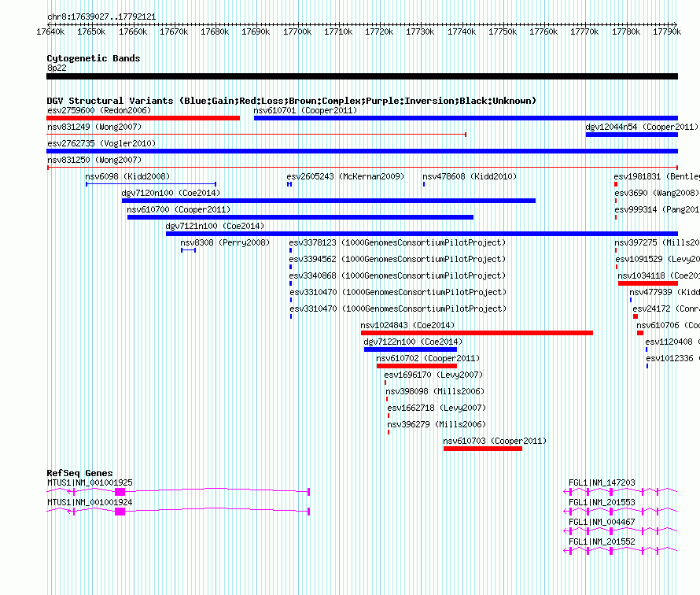Click the Cytogenetic Bands track title
Image resolution: width=700 pixels, height=595 pixels.
click(x=94, y=58)
